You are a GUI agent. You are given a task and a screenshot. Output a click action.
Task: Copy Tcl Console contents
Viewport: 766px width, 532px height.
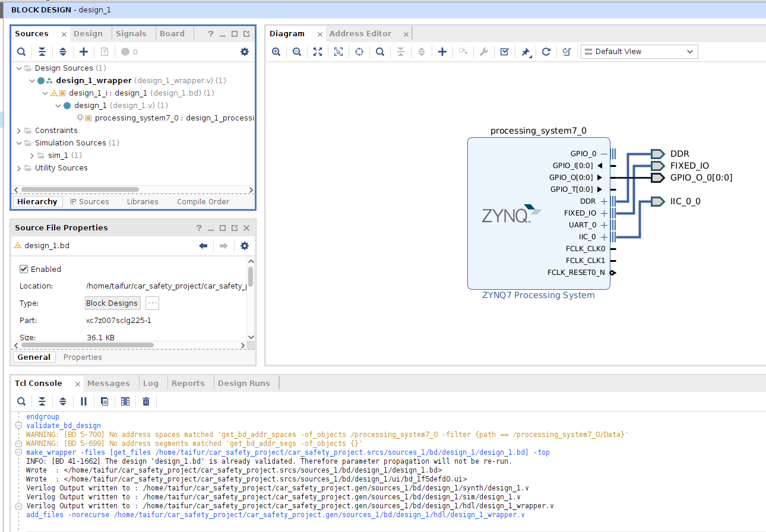point(105,401)
